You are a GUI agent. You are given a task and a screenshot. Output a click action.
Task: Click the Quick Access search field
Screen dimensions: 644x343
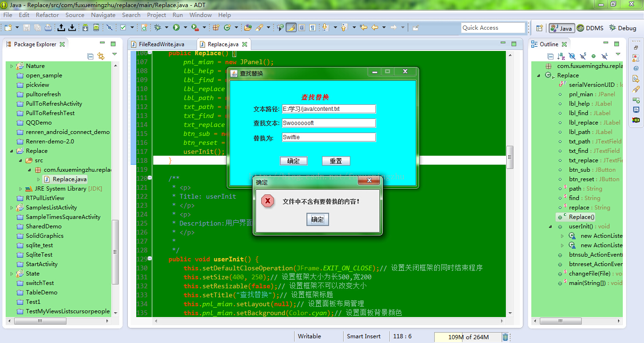(x=493, y=28)
